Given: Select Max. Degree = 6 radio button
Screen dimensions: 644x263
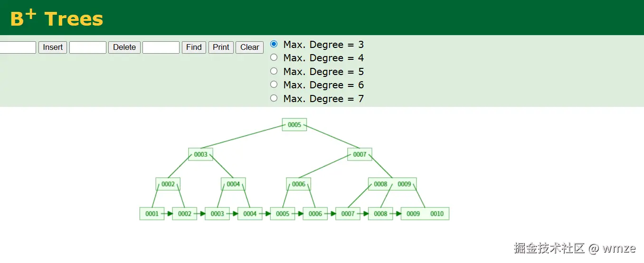Looking at the screenshot, I should pyautogui.click(x=274, y=85).
